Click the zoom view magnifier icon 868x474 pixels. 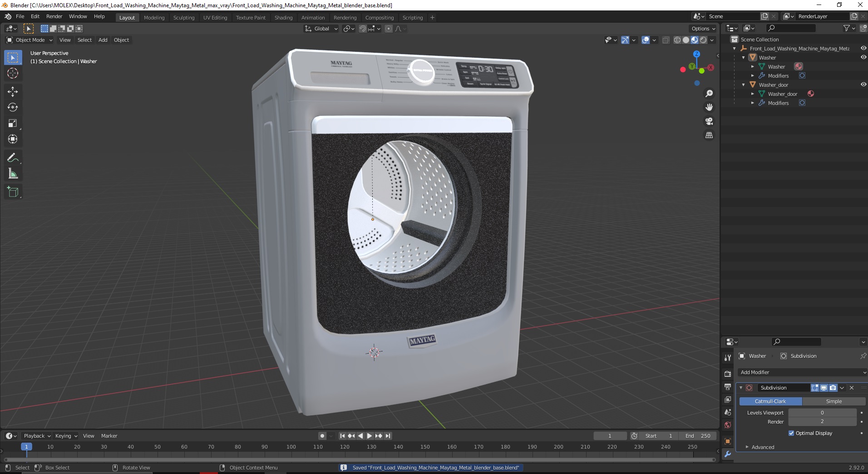coord(709,94)
